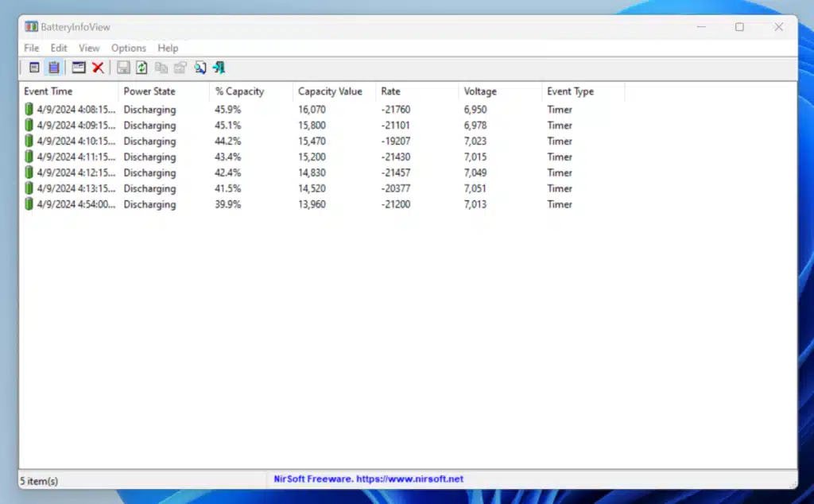Select the battery icon of the 4:08:15 row
Screen dimensions: 814x504
tap(29, 109)
